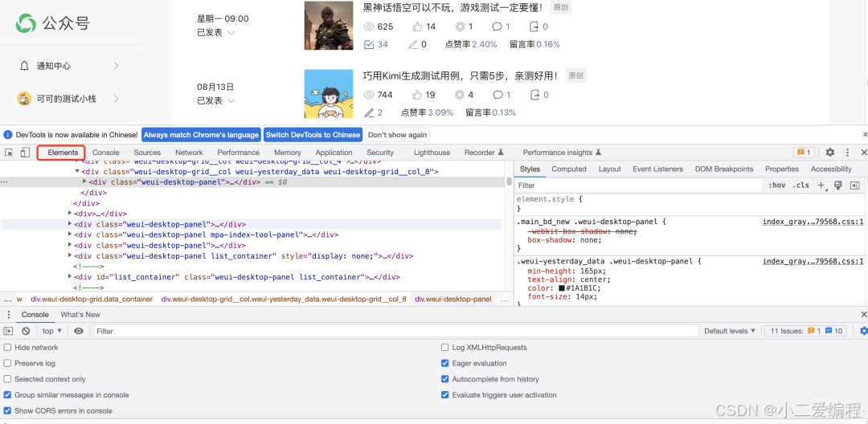Open the top execution context dropdown
This screenshot has width=868, height=424.
(x=52, y=331)
